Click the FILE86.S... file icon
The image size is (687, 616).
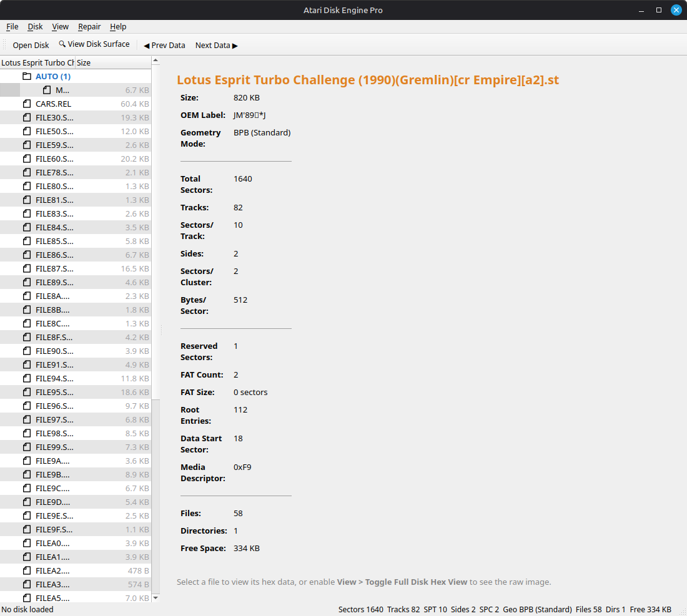coord(27,255)
